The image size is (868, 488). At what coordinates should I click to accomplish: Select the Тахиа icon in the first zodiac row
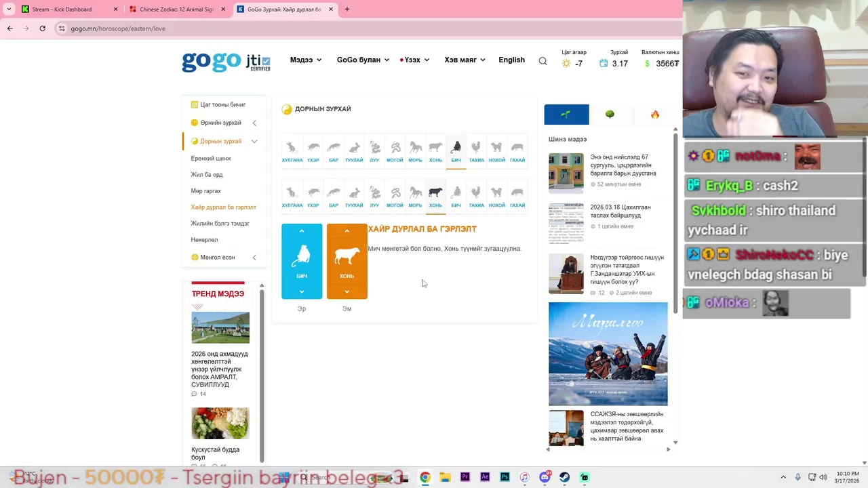point(476,148)
